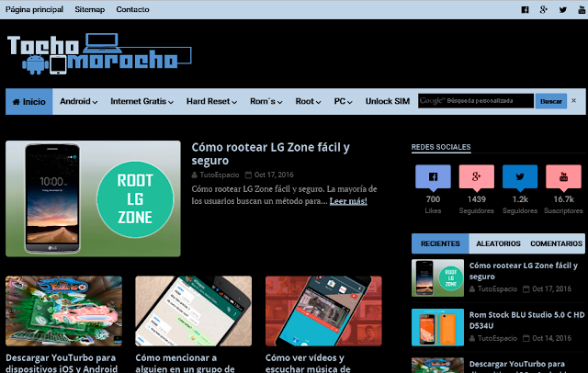Click the Tocho Morocho site logo
The height and width of the screenshot is (373, 588).
tap(99, 54)
